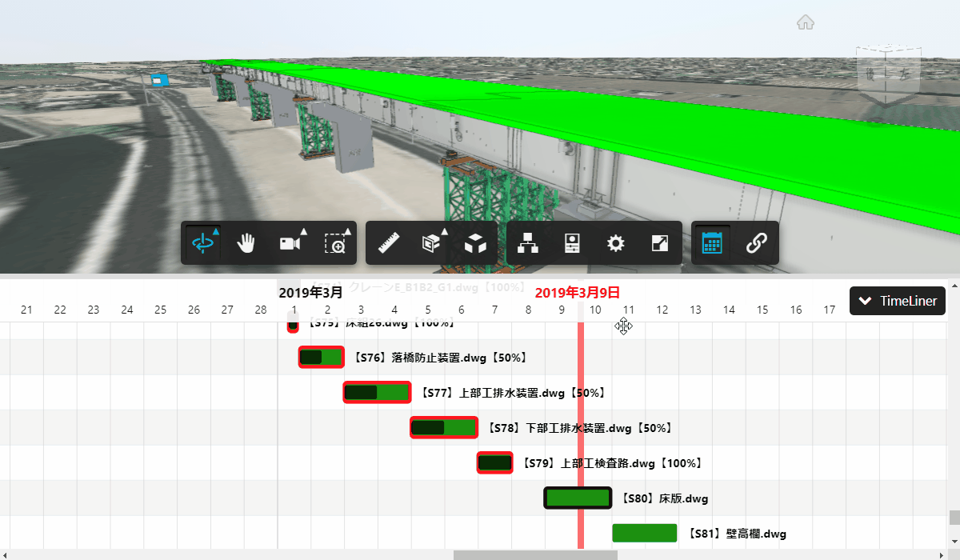The height and width of the screenshot is (560, 960).
Task: Open the Section analysis tool
Action: pyautogui.click(x=432, y=243)
